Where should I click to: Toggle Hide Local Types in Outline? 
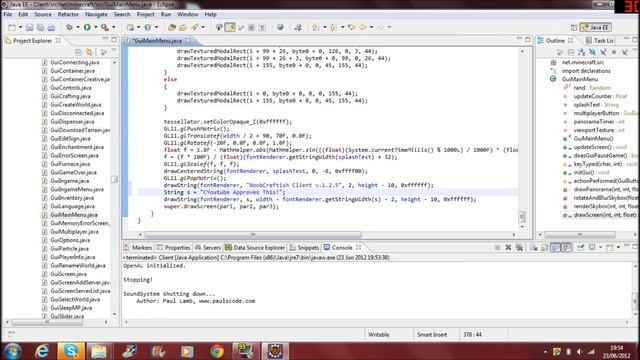coord(624,52)
